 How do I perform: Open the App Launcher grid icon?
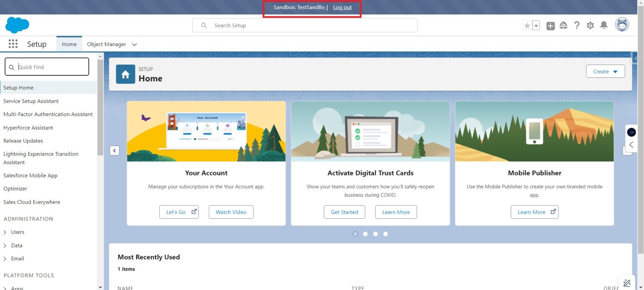(x=13, y=44)
